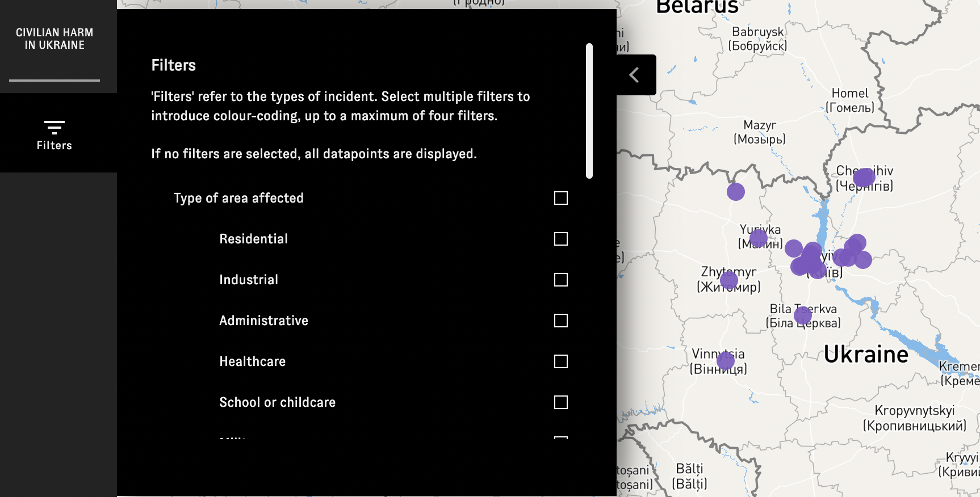Screen dimensions: 980x497
Task: Enable the Residential filter checkbox
Action: (x=560, y=239)
